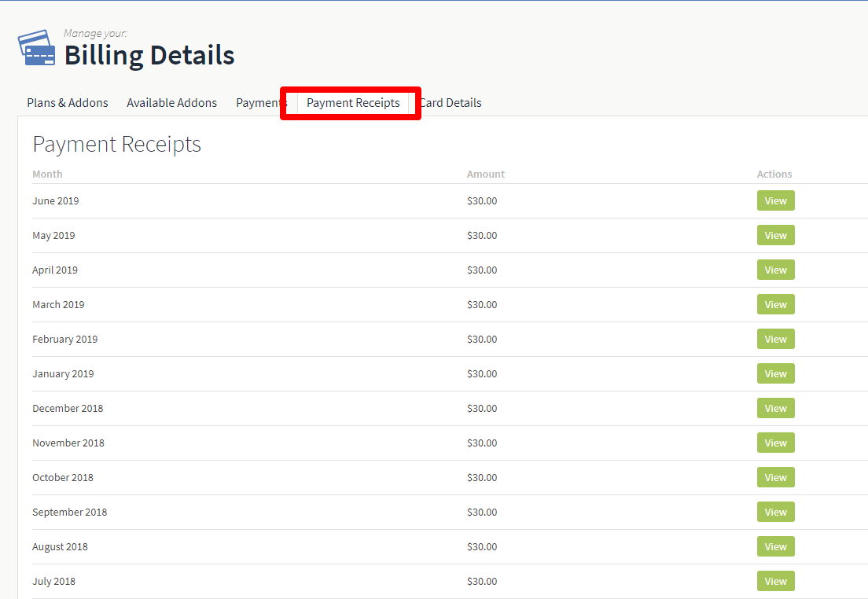
Task: Select the February 2019 month cell
Action: (x=64, y=340)
